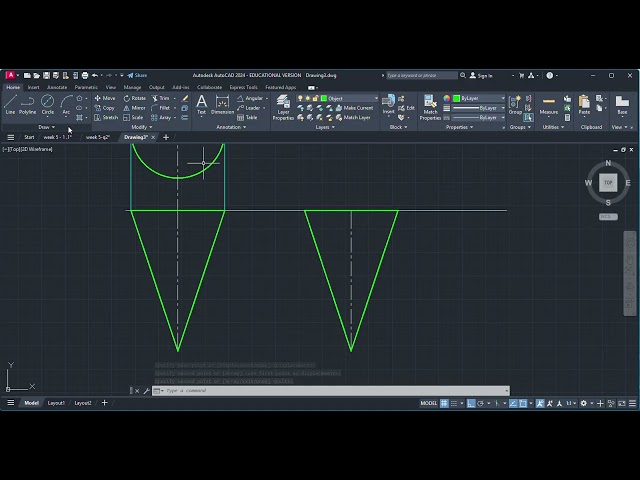The width and height of the screenshot is (640, 480).
Task: Switch to the Start file tab
Action: click(29, 137)
